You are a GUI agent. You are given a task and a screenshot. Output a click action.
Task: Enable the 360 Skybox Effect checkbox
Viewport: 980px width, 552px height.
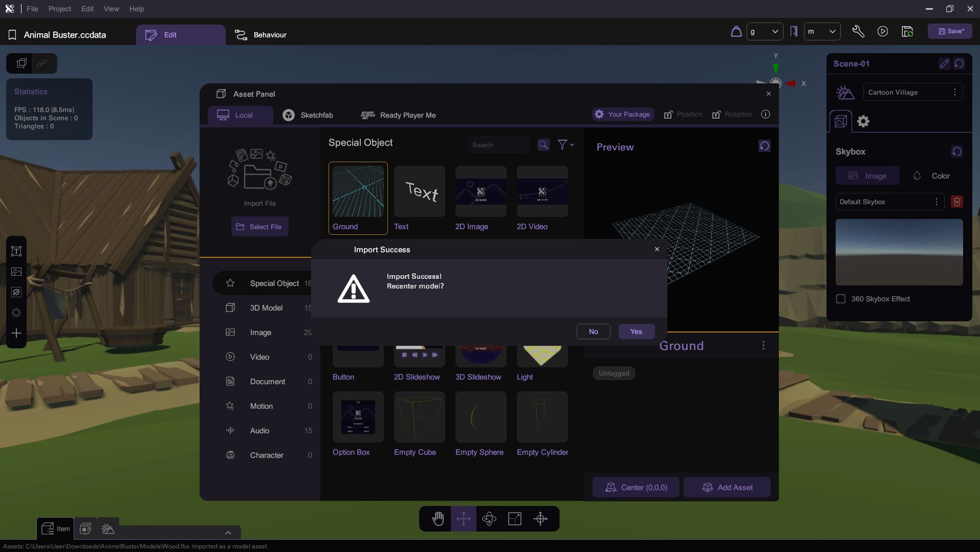click(x=841, y=299)
